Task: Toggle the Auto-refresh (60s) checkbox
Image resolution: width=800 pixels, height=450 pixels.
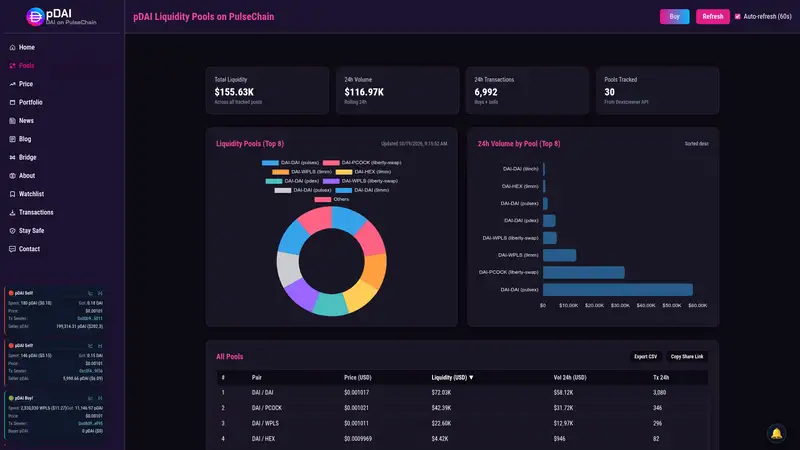Action: tap(737, 17)
